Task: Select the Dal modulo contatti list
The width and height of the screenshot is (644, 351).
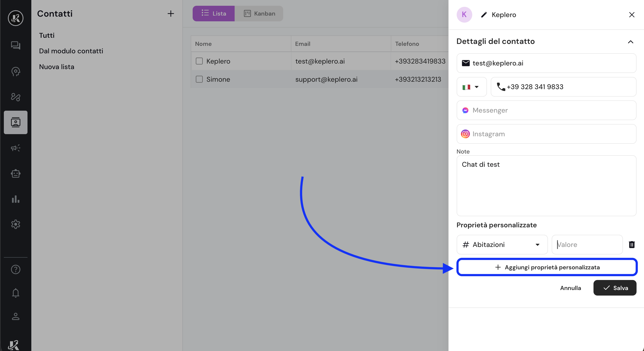Action: 71,51
